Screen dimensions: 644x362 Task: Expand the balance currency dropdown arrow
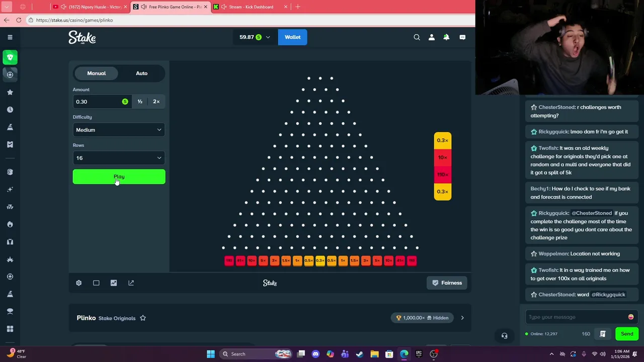tap(268, 37)
